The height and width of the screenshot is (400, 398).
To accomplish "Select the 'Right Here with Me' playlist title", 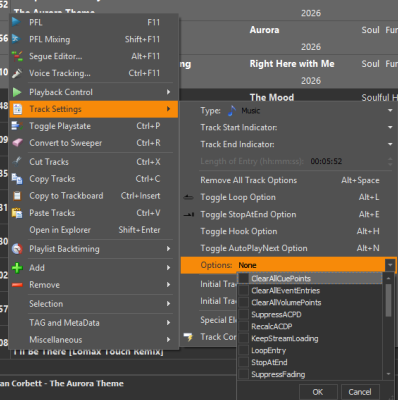I will click(x=292, y=64).
